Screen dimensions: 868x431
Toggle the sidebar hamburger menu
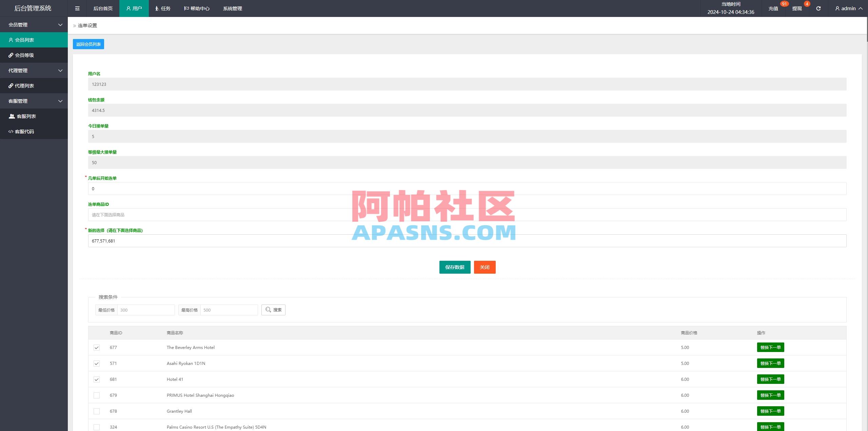point(77,8)
